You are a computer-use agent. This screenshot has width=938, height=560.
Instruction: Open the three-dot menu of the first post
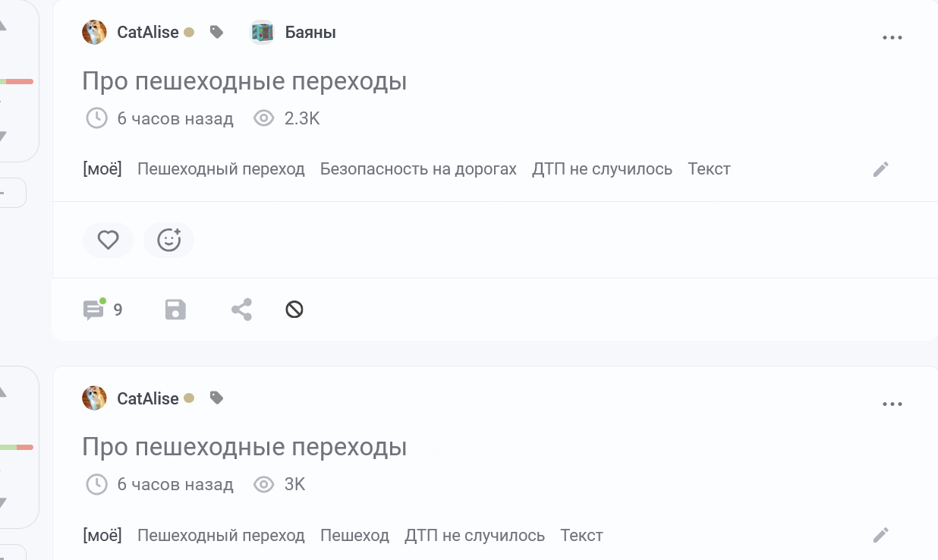click(x=892, y=37)
